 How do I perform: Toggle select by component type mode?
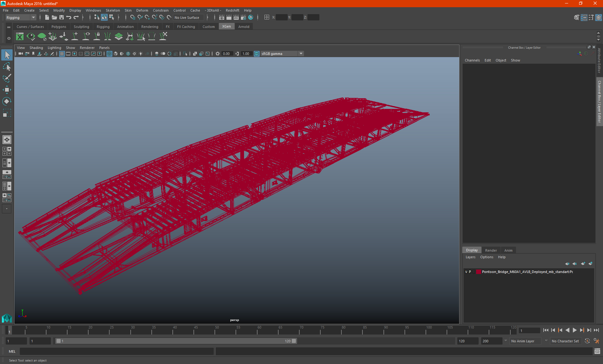coord(111,18)
